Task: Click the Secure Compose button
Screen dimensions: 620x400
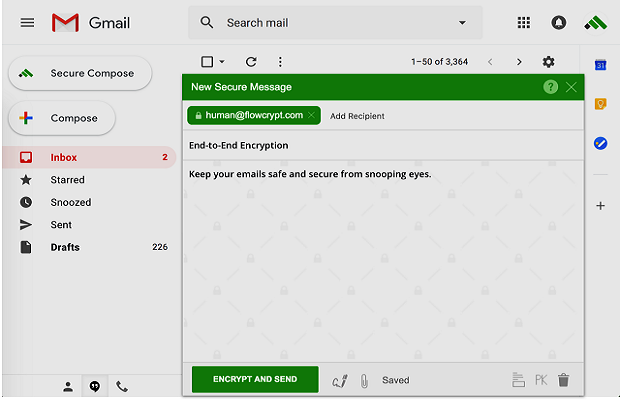Action: 80,73
